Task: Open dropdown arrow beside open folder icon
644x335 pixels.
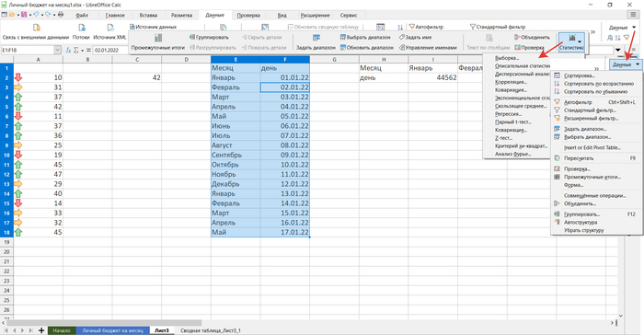Action: 17,15
